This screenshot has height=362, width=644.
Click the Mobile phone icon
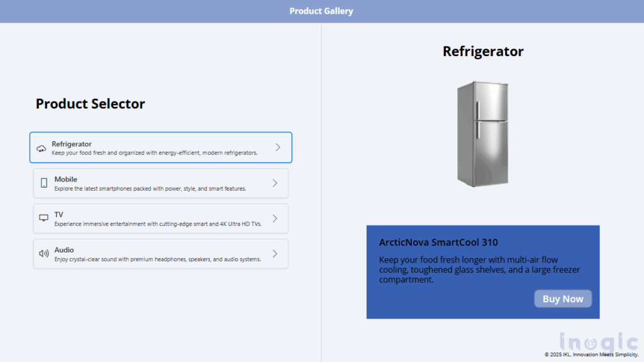[44, 183]
